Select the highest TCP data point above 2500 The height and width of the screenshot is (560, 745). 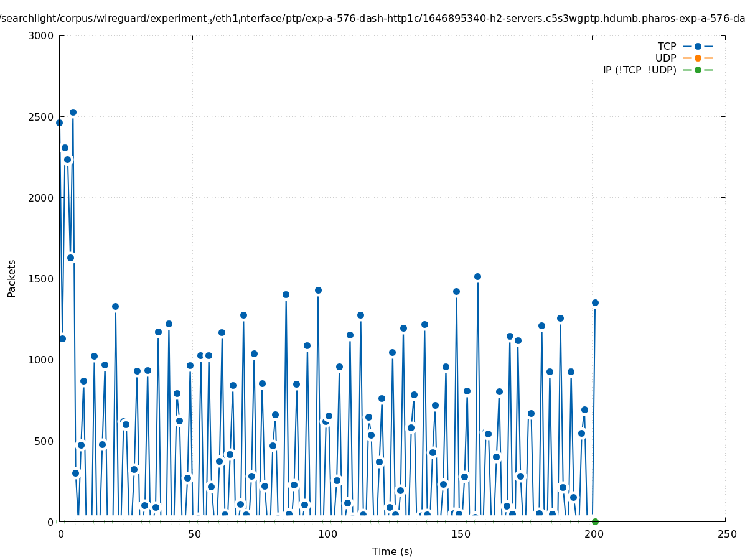[x=73, y=113]
